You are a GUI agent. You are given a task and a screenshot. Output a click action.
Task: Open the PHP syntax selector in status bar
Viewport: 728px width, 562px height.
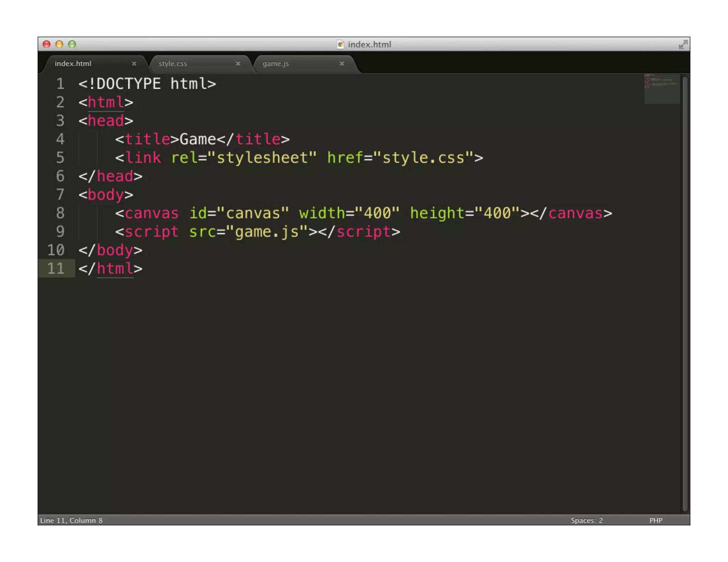tap(655, 520)
